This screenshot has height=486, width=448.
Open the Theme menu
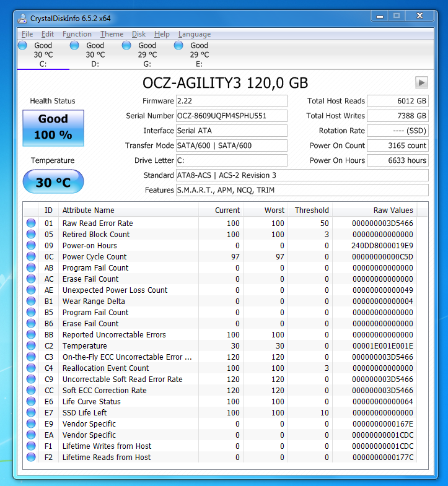tap(112, 34)
